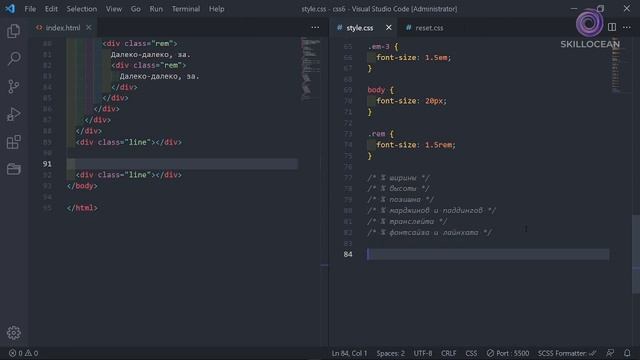Change encoding via UTF-8

(x=423, y=353)
